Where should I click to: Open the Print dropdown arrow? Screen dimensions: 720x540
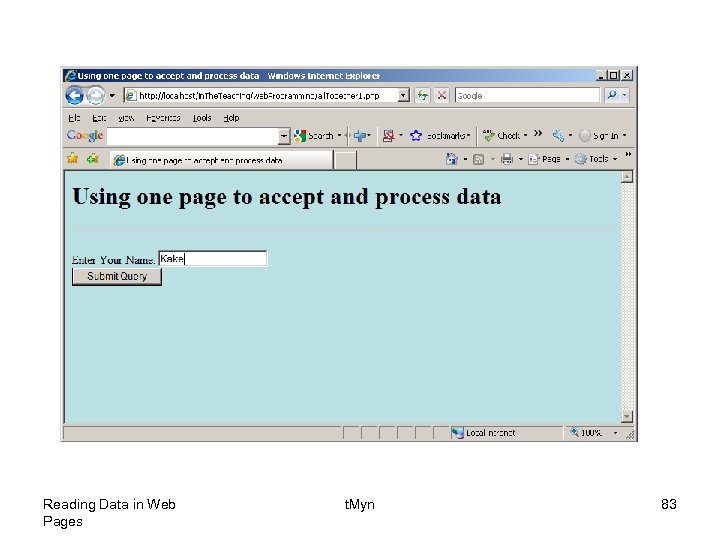click(x=521, y=159)
